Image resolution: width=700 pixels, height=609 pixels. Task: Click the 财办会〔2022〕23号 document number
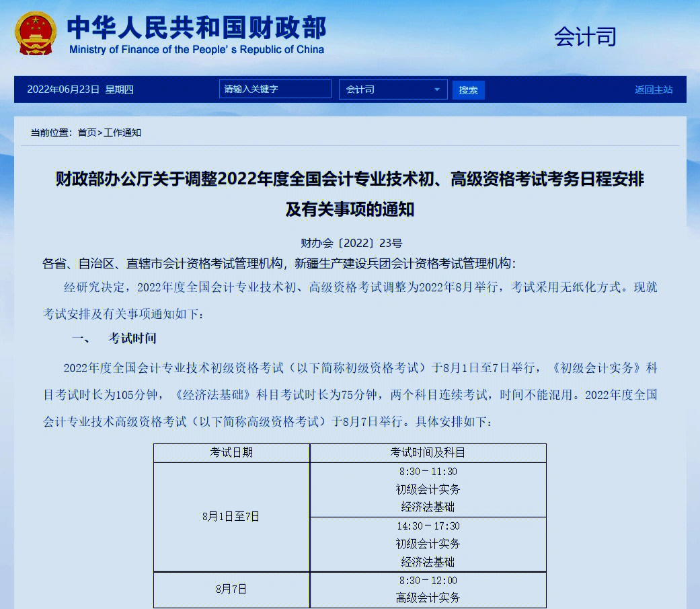350,243
